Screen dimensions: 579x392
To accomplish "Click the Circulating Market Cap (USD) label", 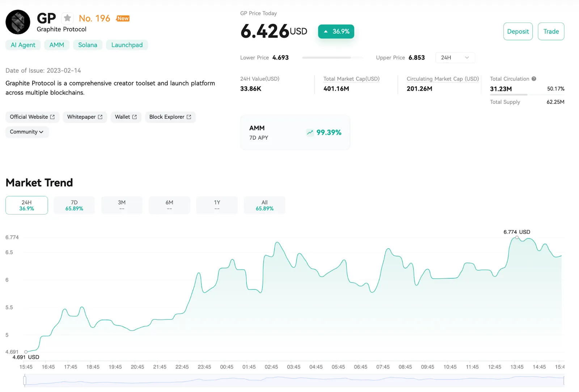I will [x=443, y=79].
